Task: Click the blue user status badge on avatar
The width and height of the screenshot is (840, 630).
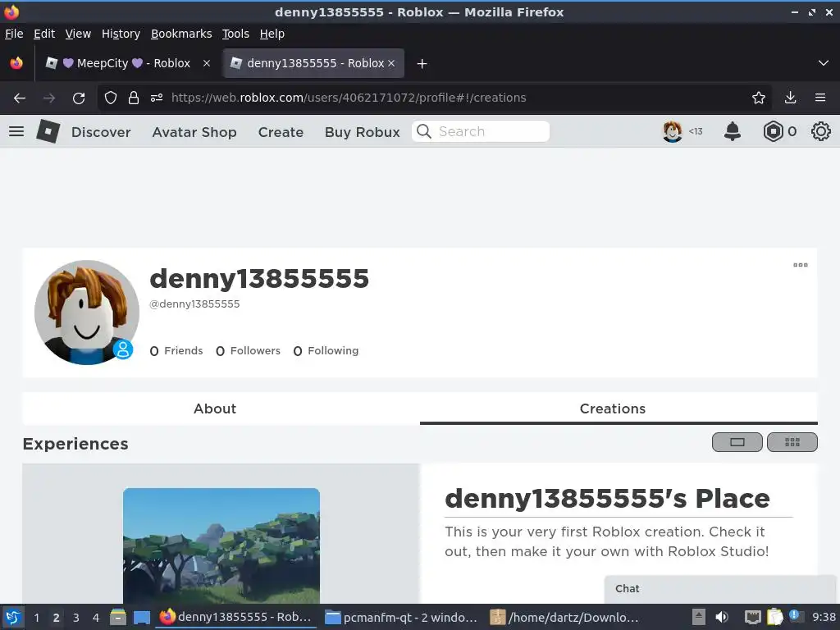Action: tap(123, 349)
